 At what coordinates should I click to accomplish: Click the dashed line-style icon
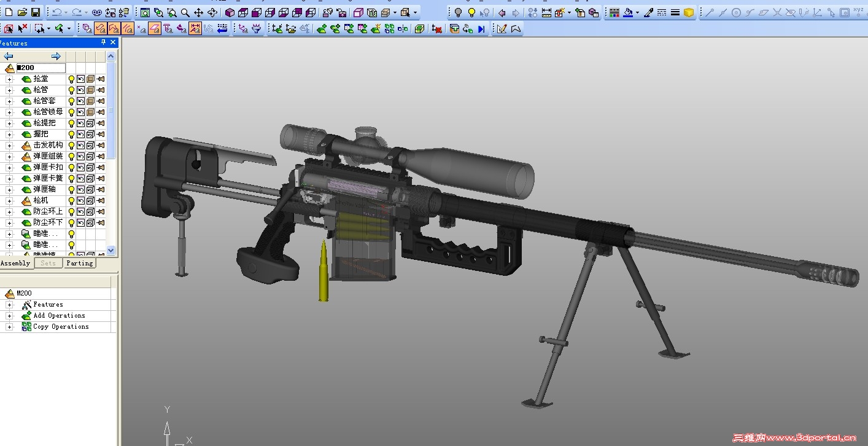[662, 12]
